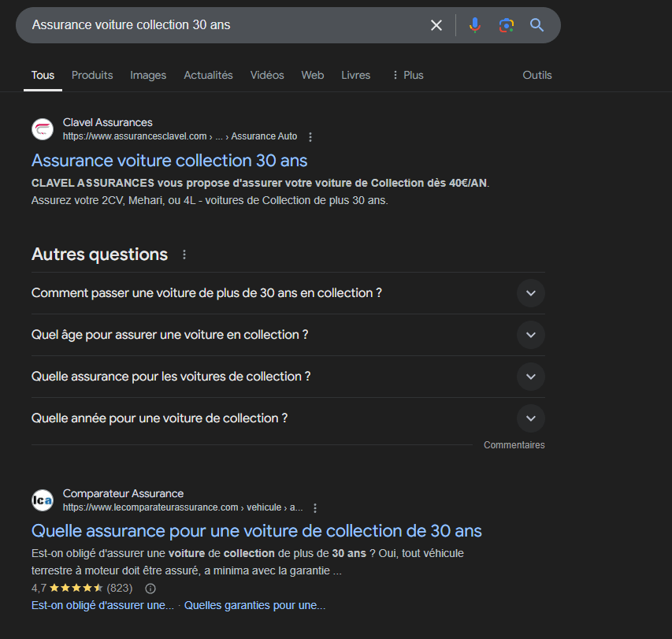Screen dimensions: 672x639
Task: Click the 4.7 star rating display
Action: 67,588
